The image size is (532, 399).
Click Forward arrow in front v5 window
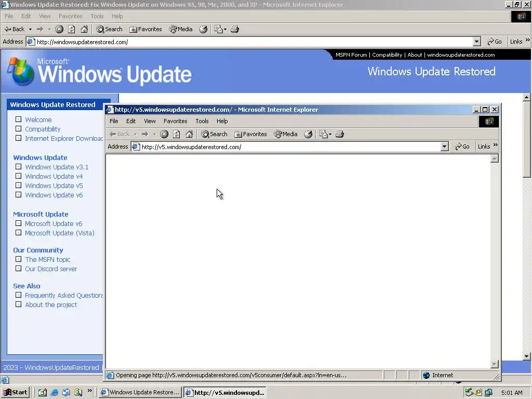145,134
